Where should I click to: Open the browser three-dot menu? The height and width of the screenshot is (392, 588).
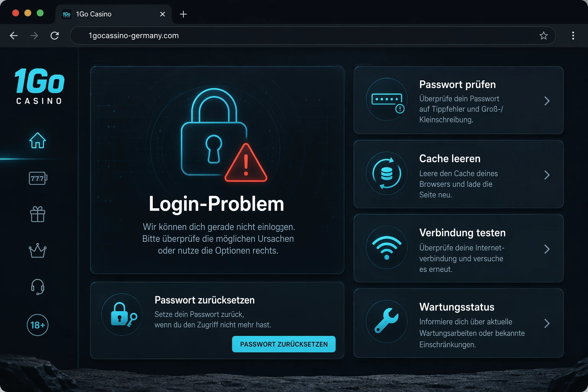(573, 36)
